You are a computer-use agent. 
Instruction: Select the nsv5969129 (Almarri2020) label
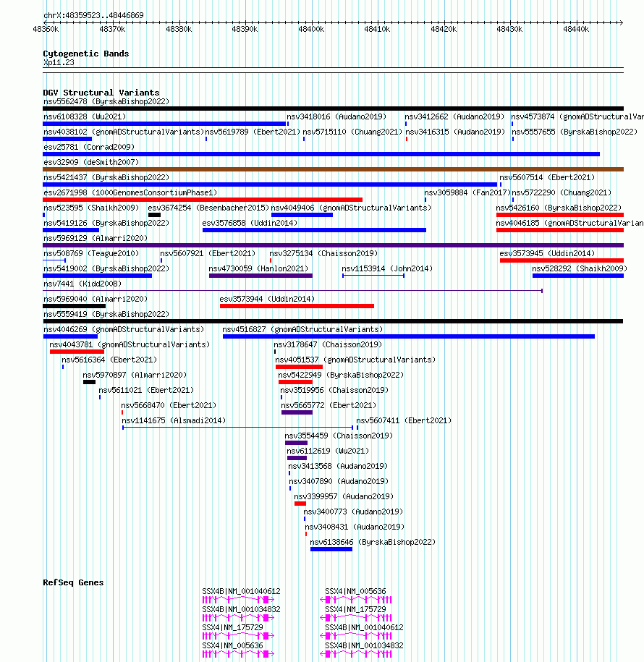tap(96, 239)
